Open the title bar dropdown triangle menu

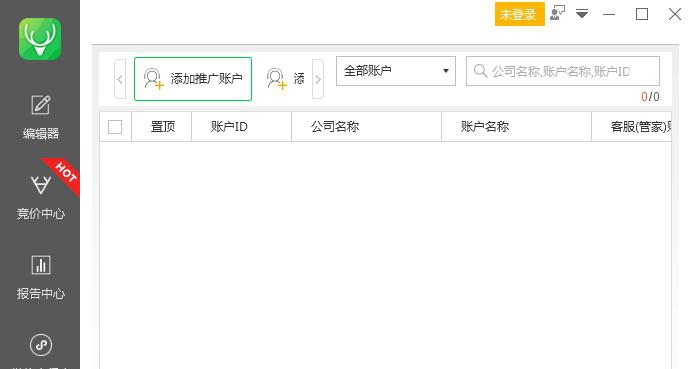pos(582,14)
